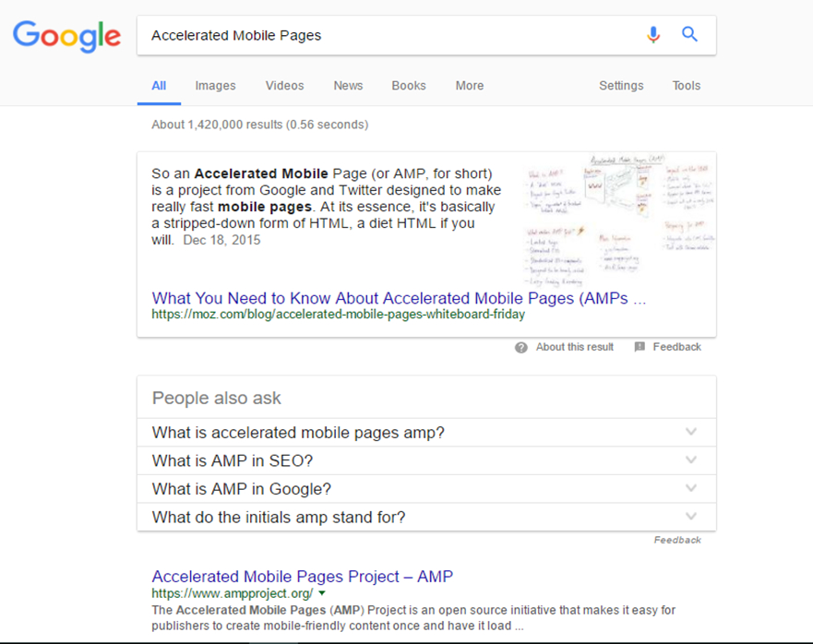Select the All search tab

coord(159,86)
